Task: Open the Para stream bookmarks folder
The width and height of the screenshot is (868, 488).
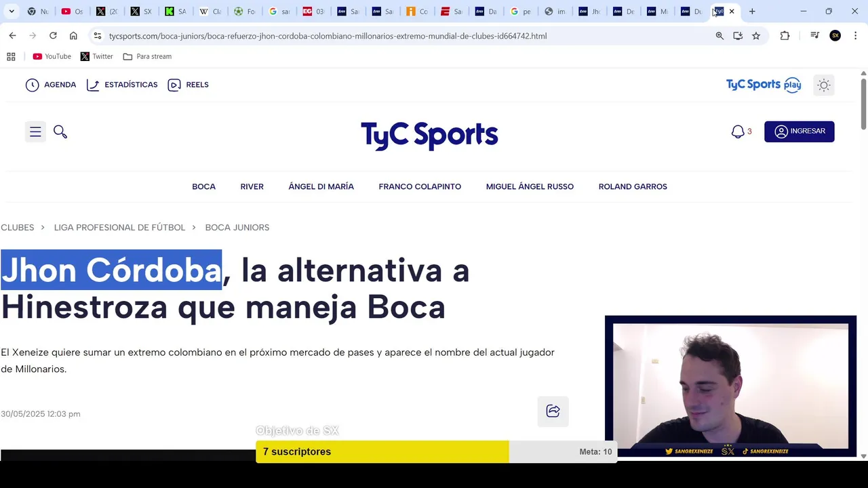Action: [x=147, y=56]
